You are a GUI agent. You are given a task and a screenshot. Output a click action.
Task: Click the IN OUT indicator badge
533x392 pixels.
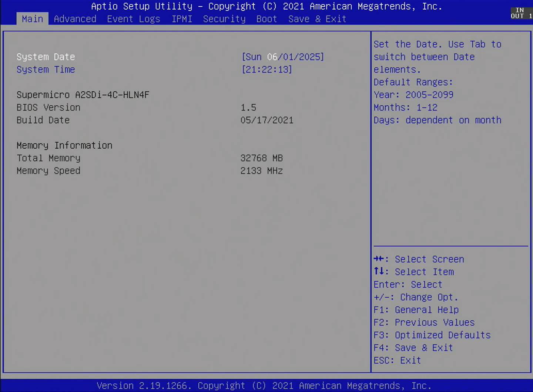(521, 13)
